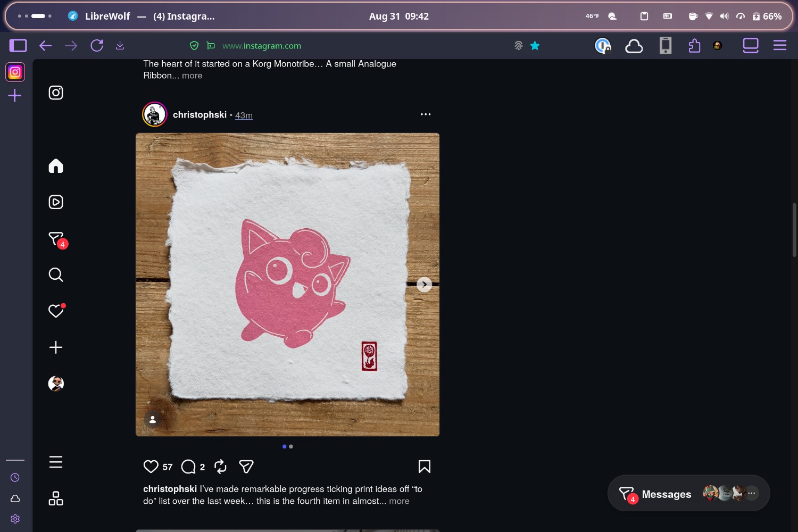Open the extensions puzzle piece menu
The height and width of the screenshot is (532, 798).
tap(694, 46)
